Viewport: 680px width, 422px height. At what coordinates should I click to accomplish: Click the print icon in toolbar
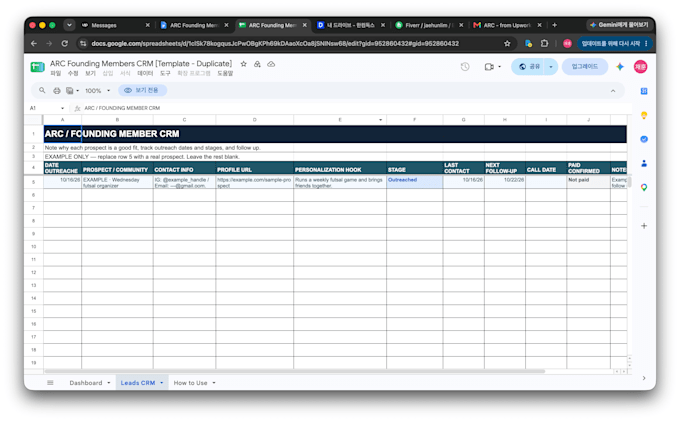(57, 90)
